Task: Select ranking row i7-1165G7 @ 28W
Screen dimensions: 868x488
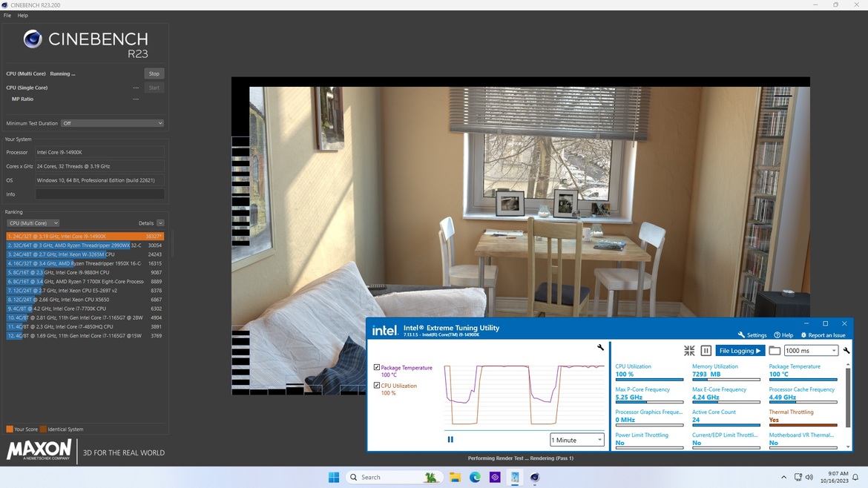Action: 85,317
